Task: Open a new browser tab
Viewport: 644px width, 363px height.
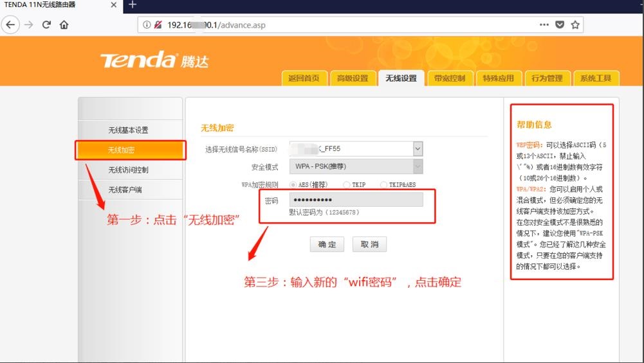Action: tap(133, 4)
